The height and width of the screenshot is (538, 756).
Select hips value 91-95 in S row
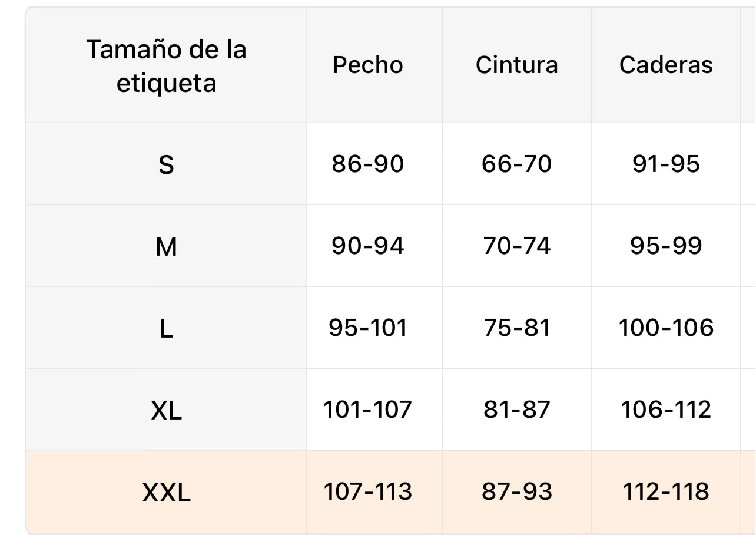point(666,164)
